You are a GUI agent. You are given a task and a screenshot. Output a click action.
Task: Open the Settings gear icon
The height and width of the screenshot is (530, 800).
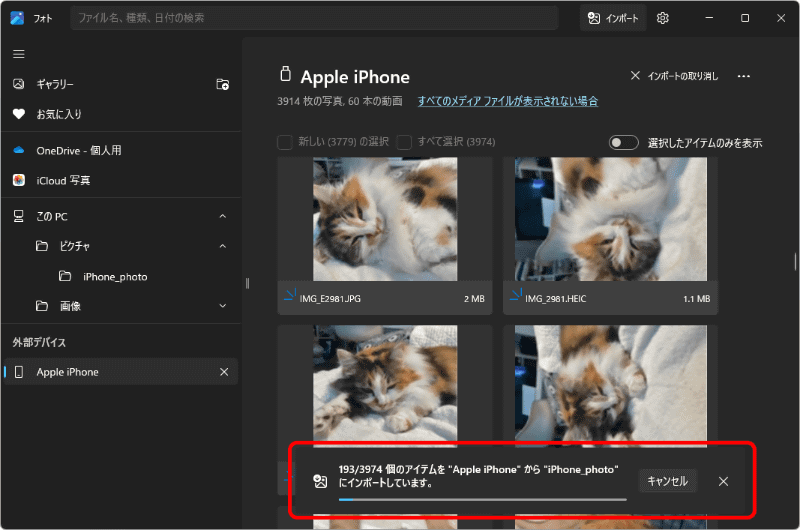pyautogui.click(x=662, y=18)
